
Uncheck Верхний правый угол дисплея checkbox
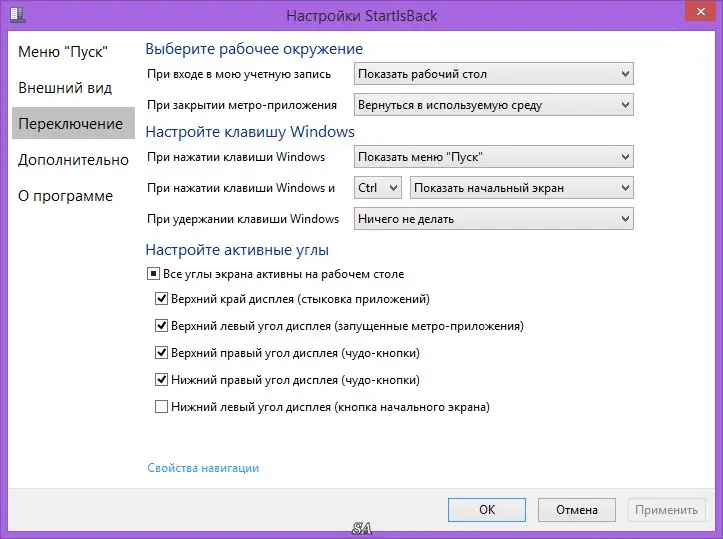(x=161, y=353)
